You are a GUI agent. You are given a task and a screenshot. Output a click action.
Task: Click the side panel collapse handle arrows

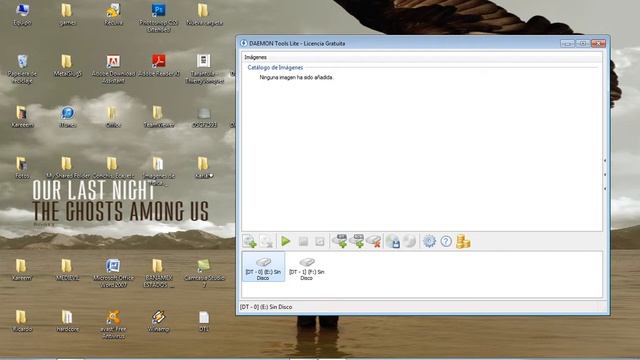pos(605,174)
